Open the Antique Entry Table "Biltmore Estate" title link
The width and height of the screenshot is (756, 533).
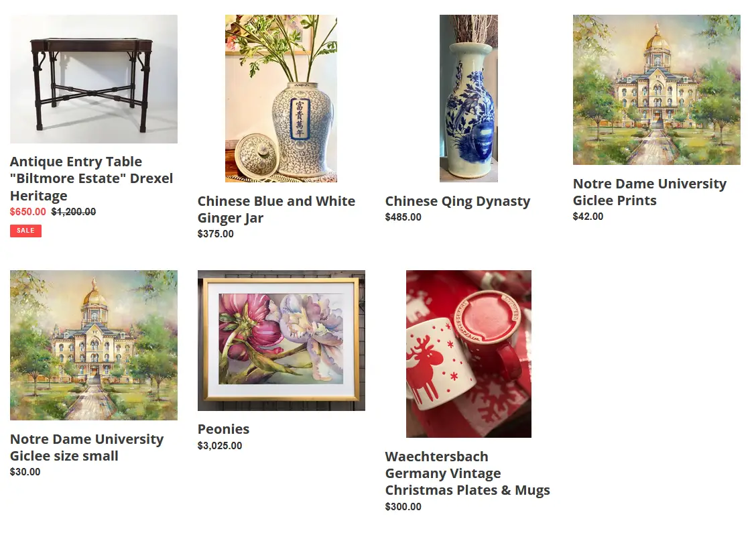[x=91, y=178]
